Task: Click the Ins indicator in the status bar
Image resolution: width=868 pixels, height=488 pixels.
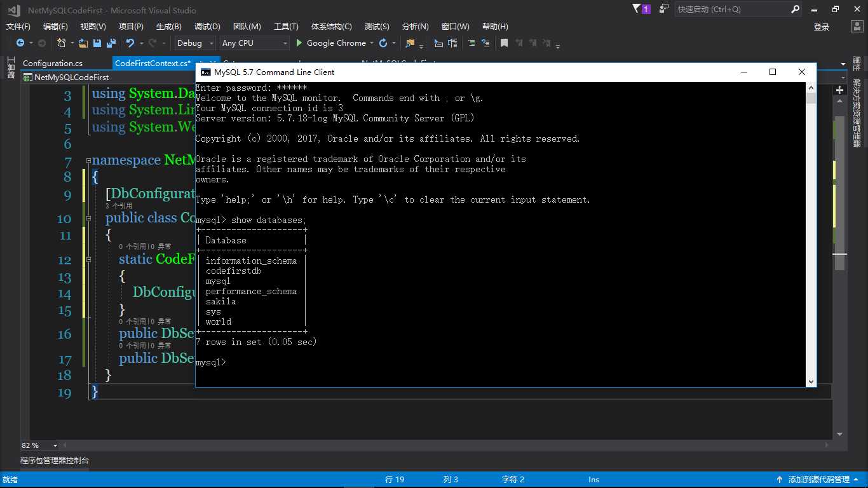Action: (593, 480)
